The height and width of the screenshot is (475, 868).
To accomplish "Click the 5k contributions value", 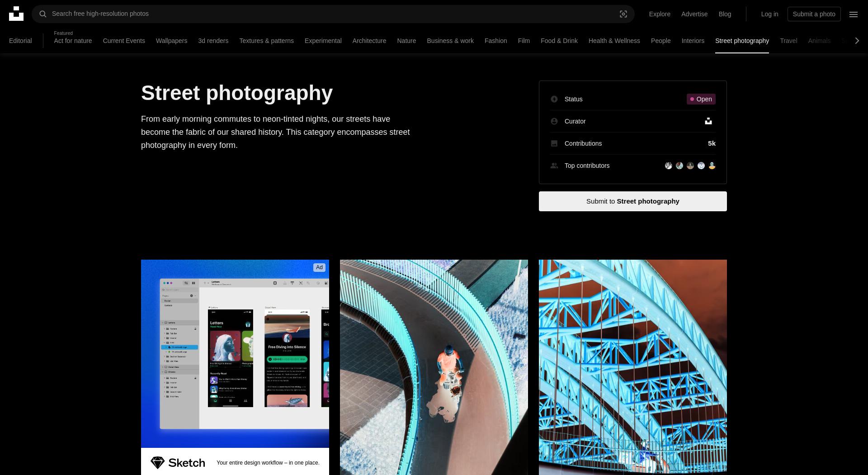I will 712,143.
